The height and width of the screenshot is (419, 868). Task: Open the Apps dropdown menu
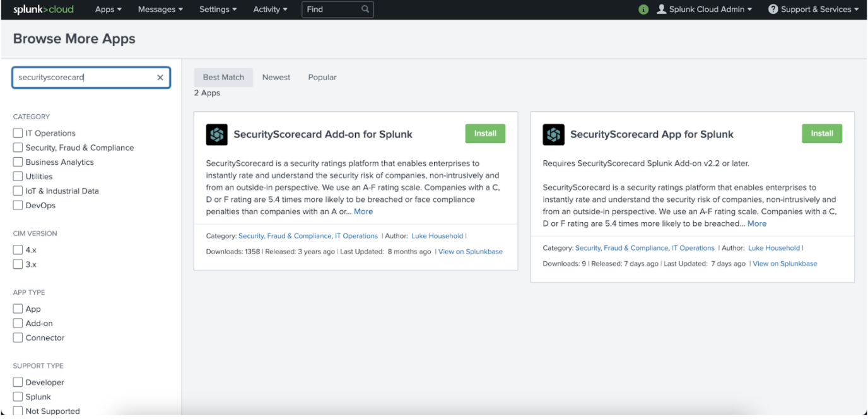coord(108,9)
